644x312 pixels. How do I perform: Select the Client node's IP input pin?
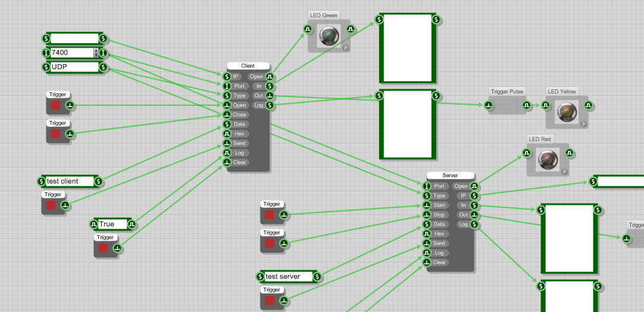(227, 77)
